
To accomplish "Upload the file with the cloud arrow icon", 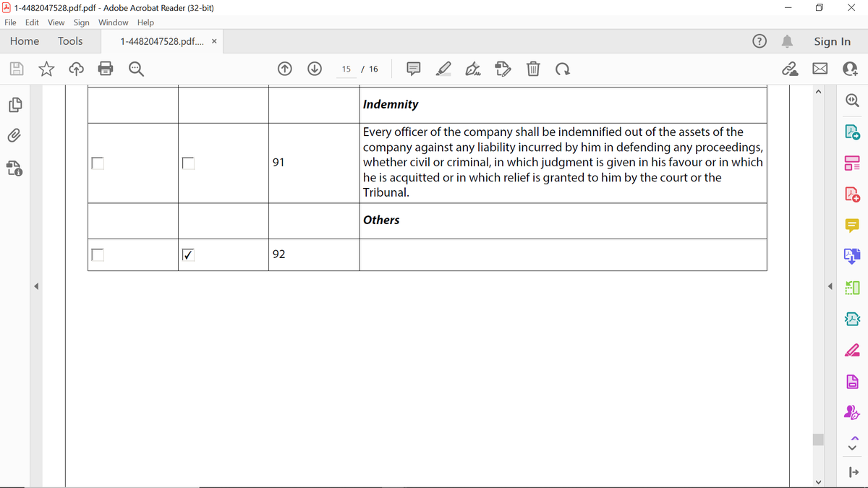I will (x=76, y=69).
